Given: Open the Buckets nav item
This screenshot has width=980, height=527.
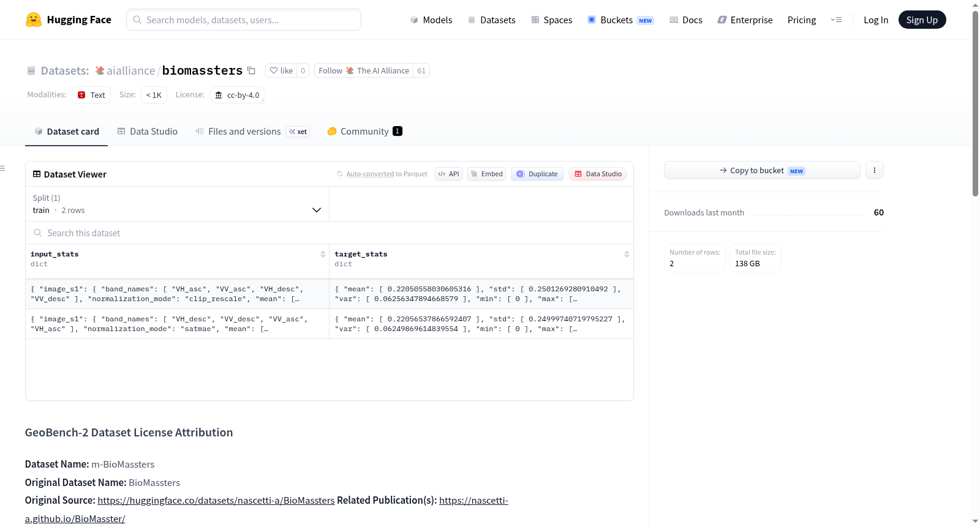Looking at the screenshot, I should (x=620, y=20).
